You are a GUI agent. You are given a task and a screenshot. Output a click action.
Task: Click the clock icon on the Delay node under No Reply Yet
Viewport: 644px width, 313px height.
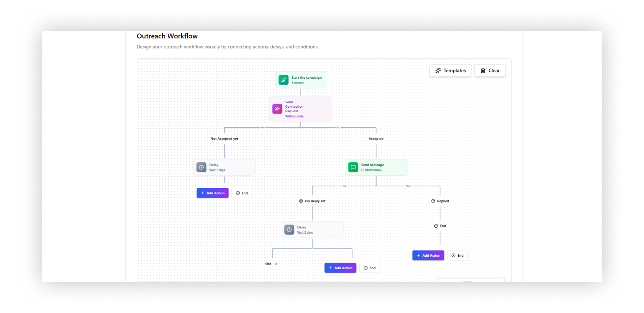[x=289, y=230]
